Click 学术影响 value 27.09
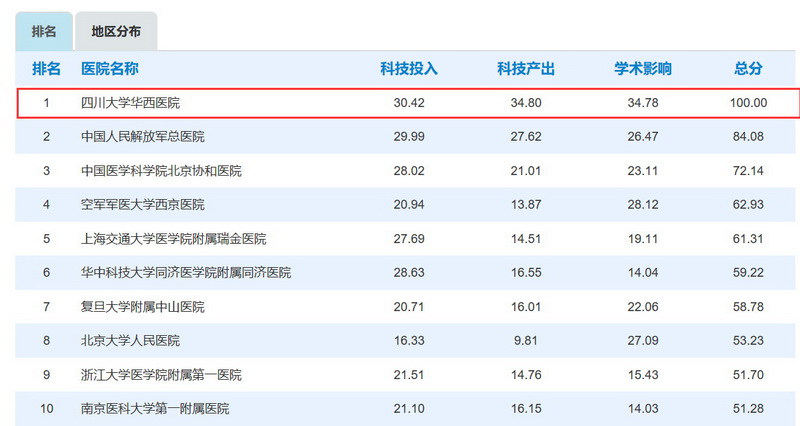The height and width of the screenshot is (426, 800). point(643,340)
